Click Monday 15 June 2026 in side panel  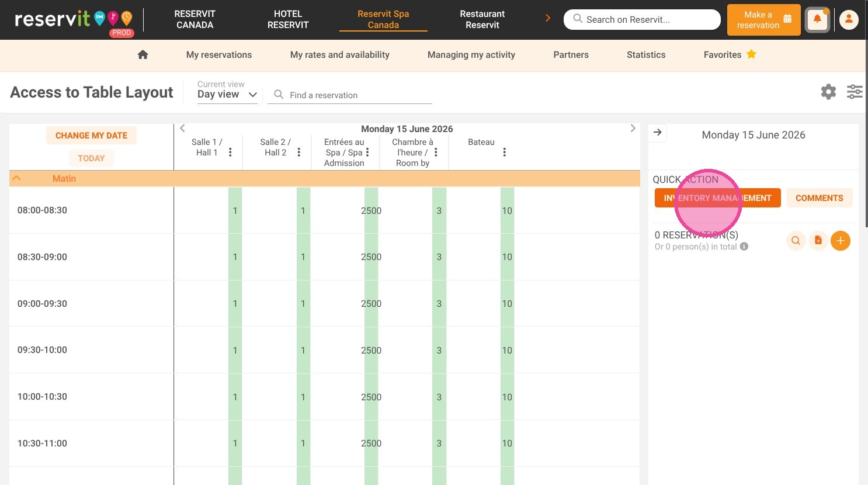pyautogui.click(x=754, y=135)
